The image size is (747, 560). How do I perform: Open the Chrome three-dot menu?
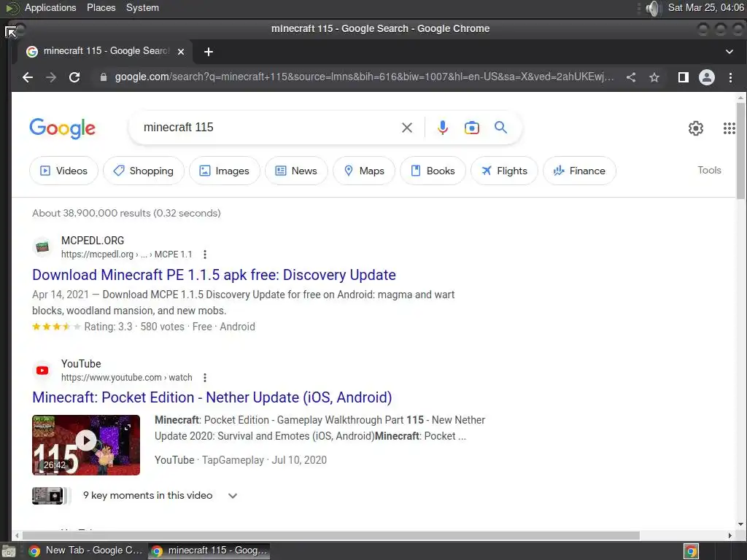coord(730,77)
